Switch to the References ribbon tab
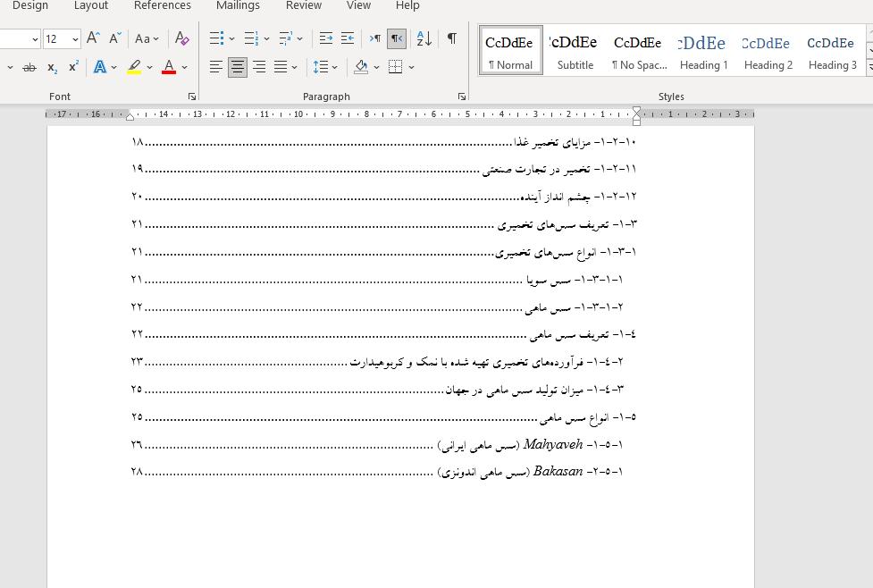 (162, 5)
